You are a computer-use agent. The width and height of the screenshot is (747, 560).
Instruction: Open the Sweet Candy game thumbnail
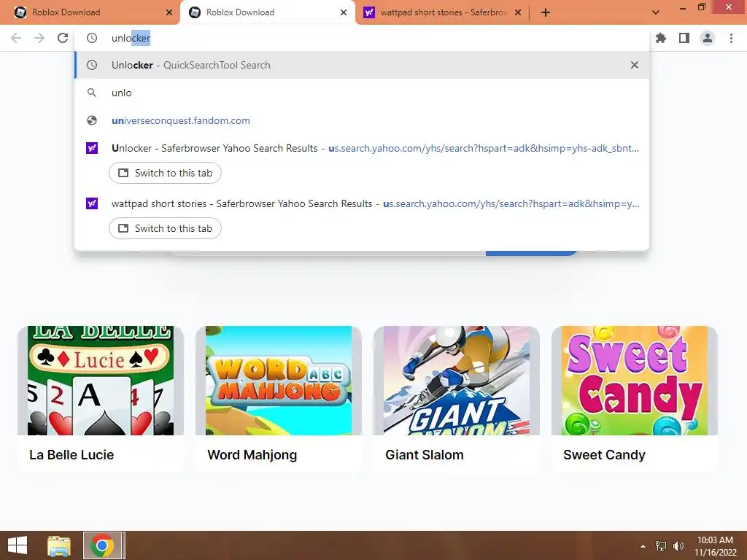click(x=635, y=381)
